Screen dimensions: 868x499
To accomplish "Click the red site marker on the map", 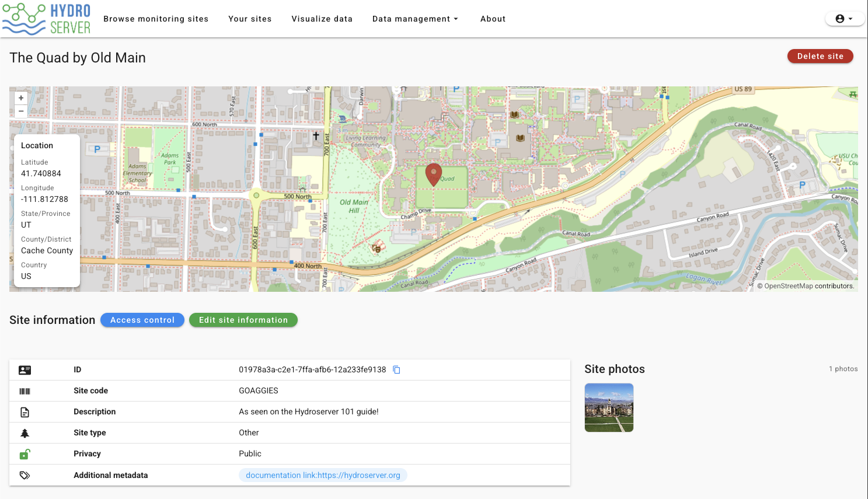I will tap(433, 175).
